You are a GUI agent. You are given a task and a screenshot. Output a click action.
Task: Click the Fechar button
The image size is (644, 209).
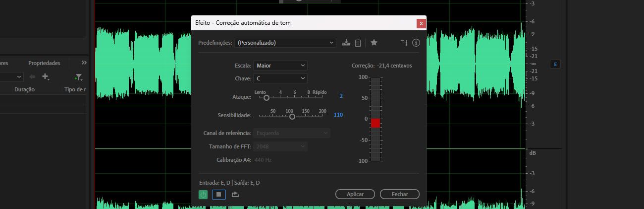point(400,194)
